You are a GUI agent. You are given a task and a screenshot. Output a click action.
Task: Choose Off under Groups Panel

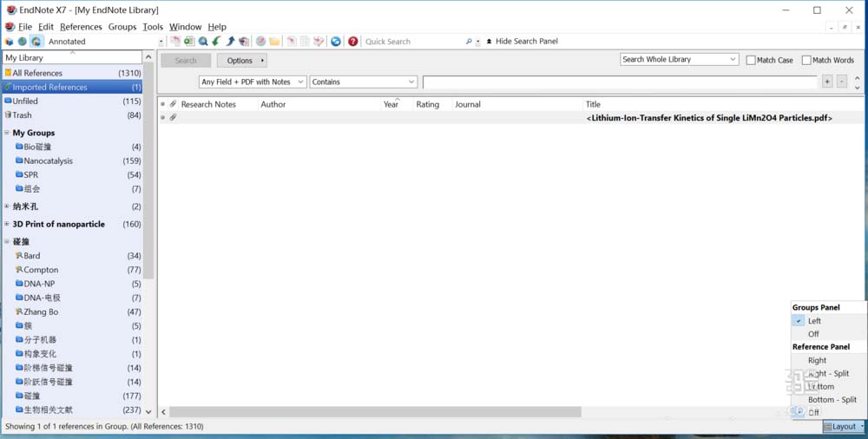tap(828, 334)
